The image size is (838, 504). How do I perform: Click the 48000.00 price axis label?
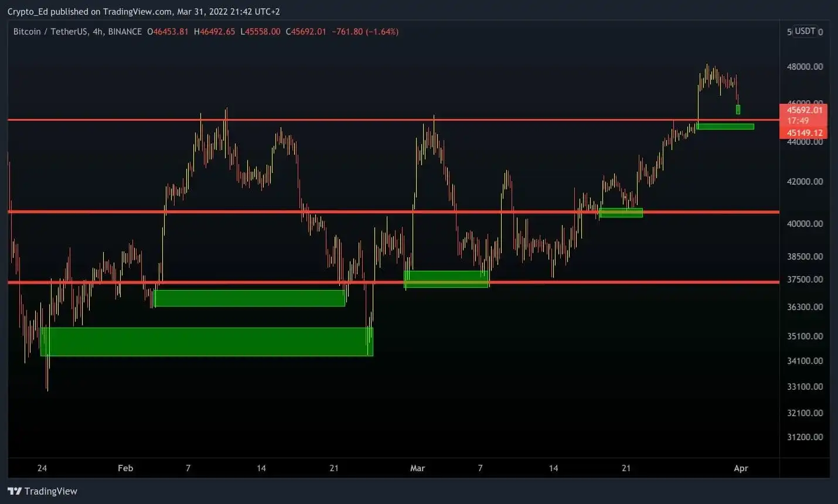(x=804, y=67)
